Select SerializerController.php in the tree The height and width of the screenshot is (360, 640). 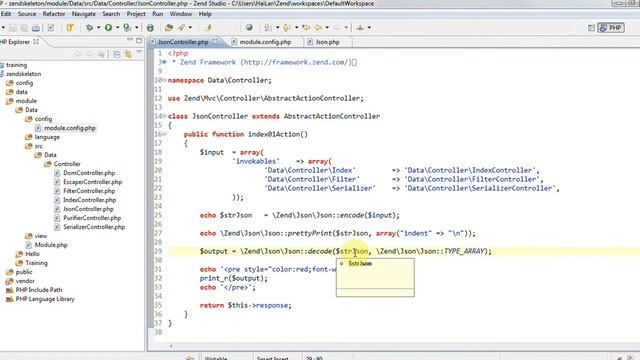pos(94,227)
